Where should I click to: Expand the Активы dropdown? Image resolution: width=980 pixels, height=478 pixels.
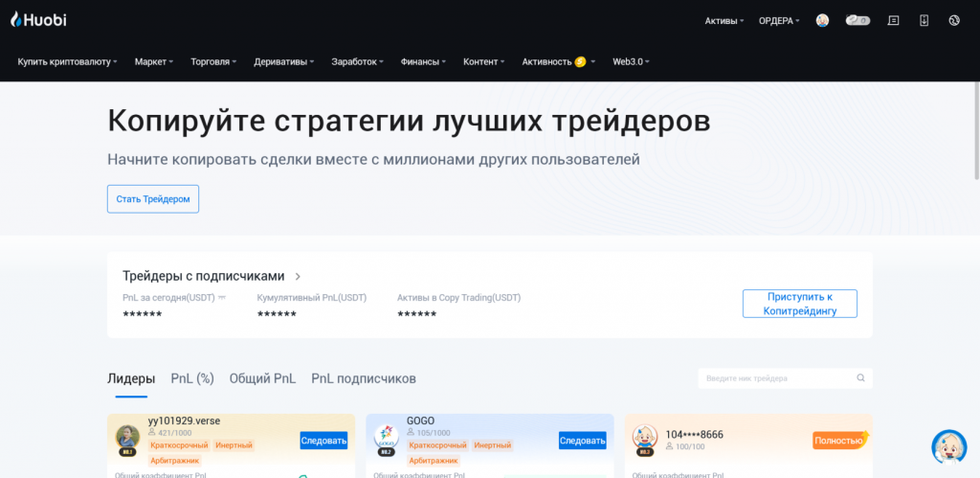pos(724,21)
